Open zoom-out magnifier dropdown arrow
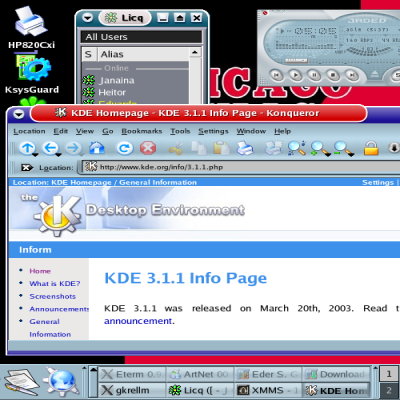The width and height of the screenshot is (400, 400). click(351, 155)
